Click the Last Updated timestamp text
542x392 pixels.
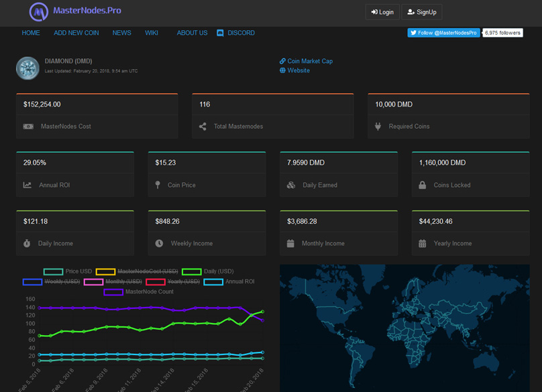91,71
